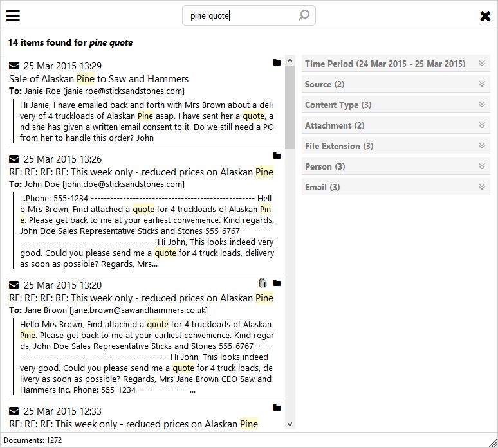Click the window resize grip icon
This screenshot has width=498, height=448.
493,442
